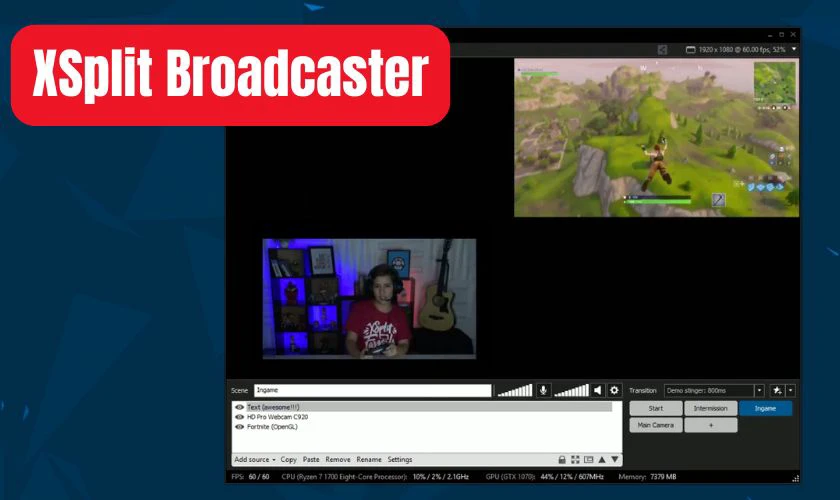This screenshot has width=840, height=500.
Task: Mute the microphone icon
Action: click(x=543, y=390)
